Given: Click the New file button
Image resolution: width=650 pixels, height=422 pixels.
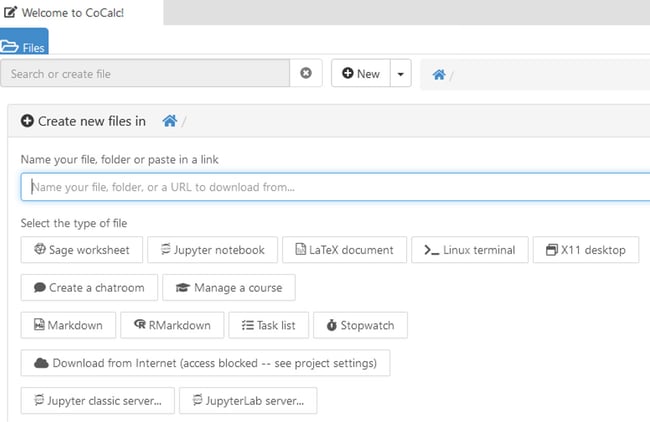Looking at the screenshot, I should 361,74.
